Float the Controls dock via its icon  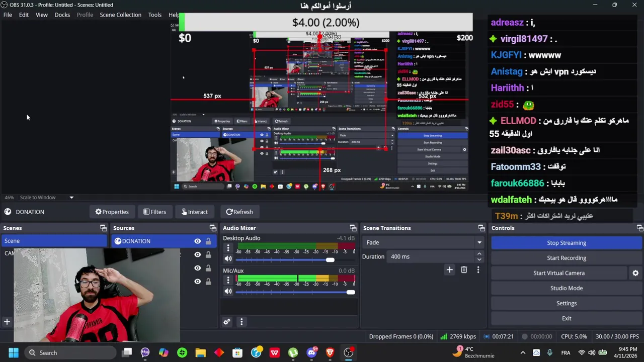639,228
